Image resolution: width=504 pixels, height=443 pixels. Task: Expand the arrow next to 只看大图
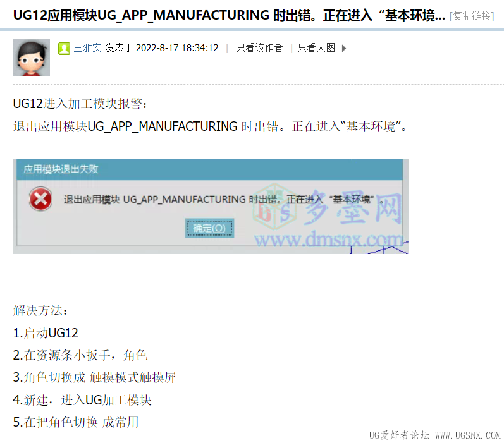(x=344, y=49)
